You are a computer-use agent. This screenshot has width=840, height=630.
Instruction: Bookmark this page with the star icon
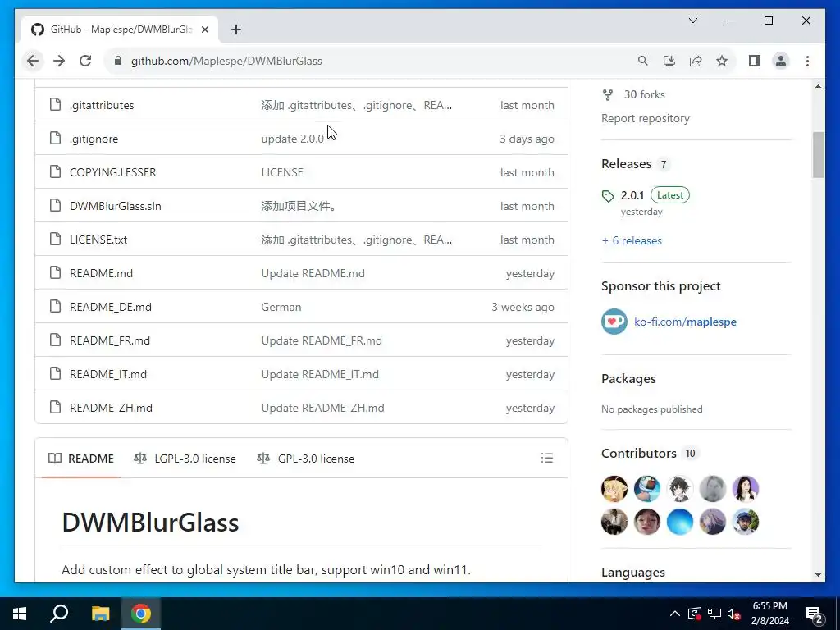click(722, 61)
